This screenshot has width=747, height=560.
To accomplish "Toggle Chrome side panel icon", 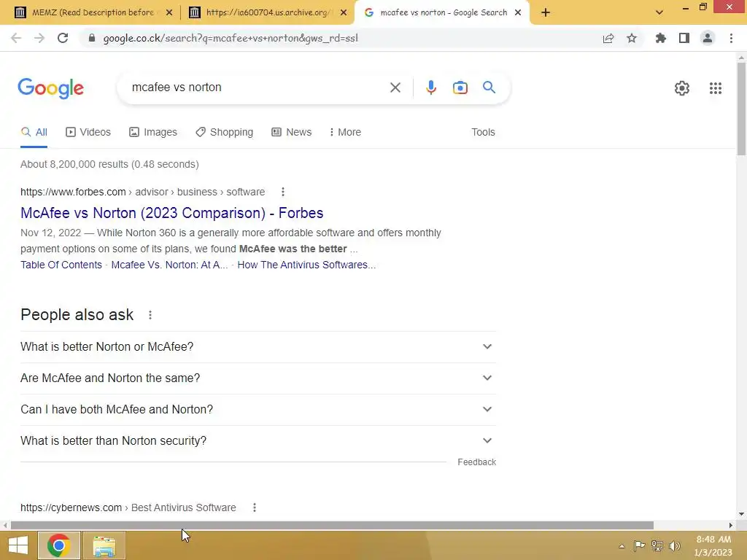I will pos(684,38).
